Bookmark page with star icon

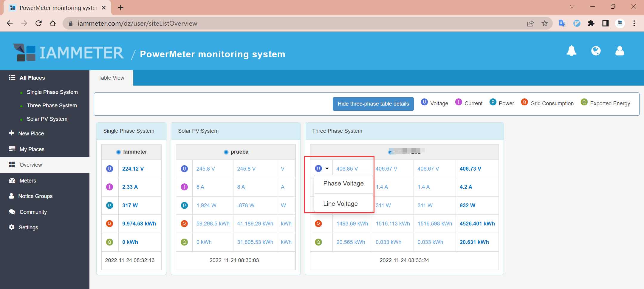coord(545,23)
